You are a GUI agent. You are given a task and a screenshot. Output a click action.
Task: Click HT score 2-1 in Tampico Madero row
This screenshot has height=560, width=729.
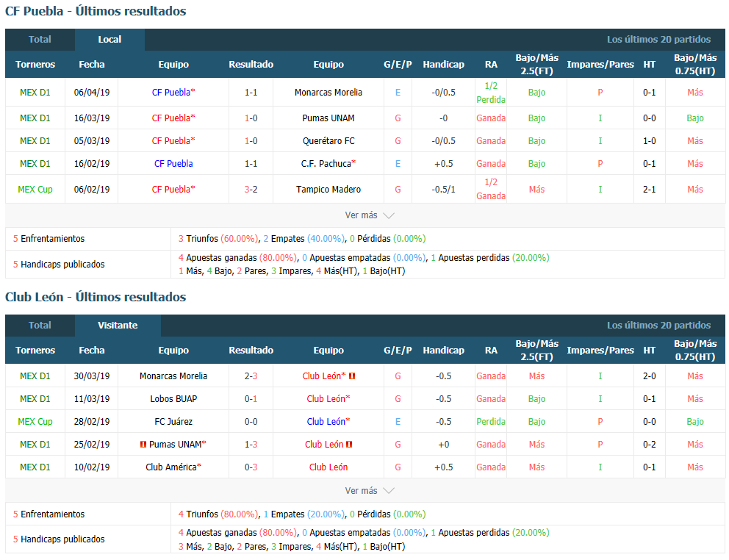(650, 190)
